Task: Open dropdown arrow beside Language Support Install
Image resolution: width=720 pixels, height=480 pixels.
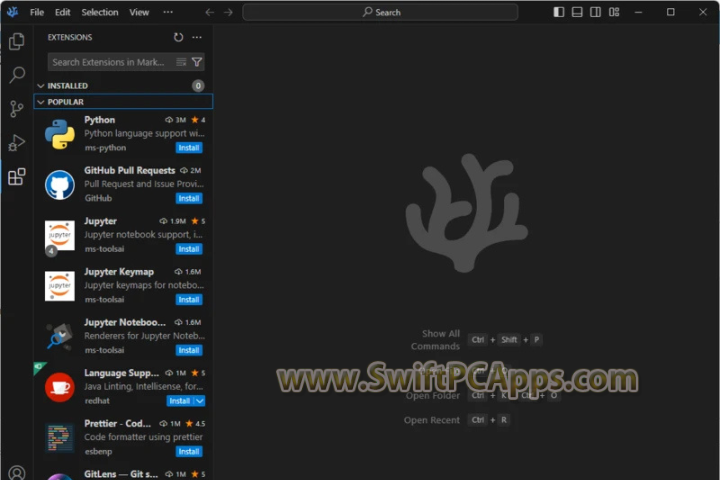Action: [x=200, y=401]
